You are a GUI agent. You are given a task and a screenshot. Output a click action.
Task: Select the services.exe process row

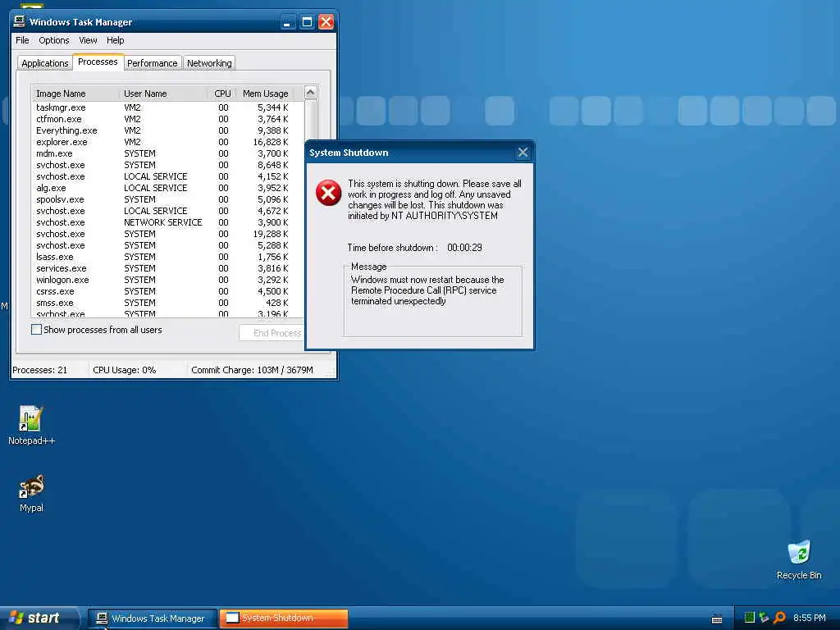pos(167,268)
